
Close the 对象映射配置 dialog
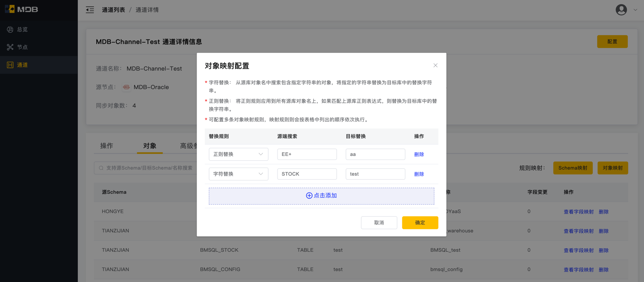pos(435,65)
